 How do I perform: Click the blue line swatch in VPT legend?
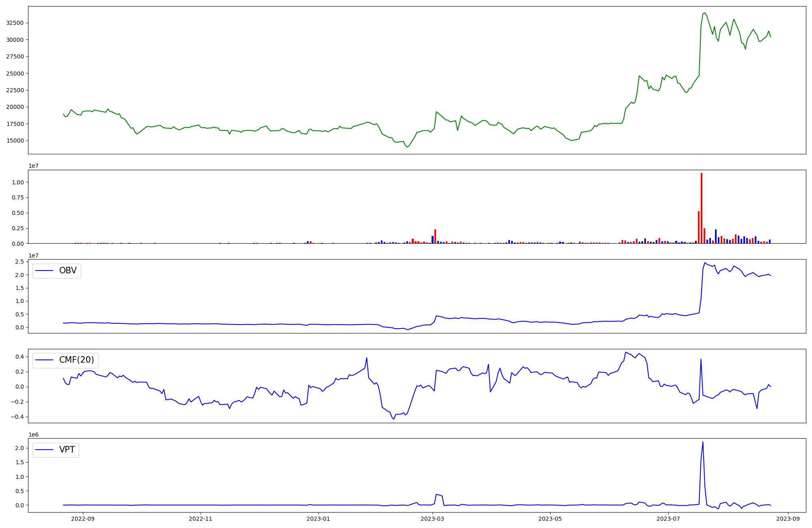45,450
